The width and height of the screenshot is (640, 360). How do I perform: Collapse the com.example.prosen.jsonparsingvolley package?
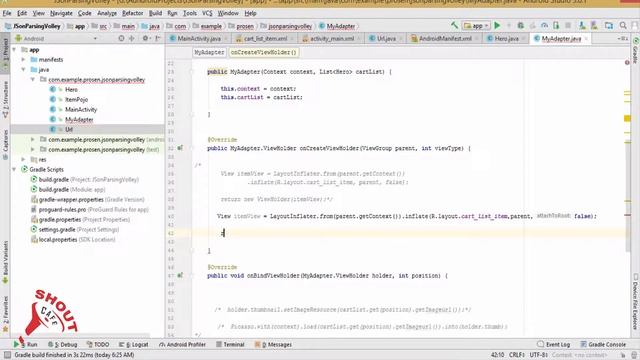click(x=33, y=80)
